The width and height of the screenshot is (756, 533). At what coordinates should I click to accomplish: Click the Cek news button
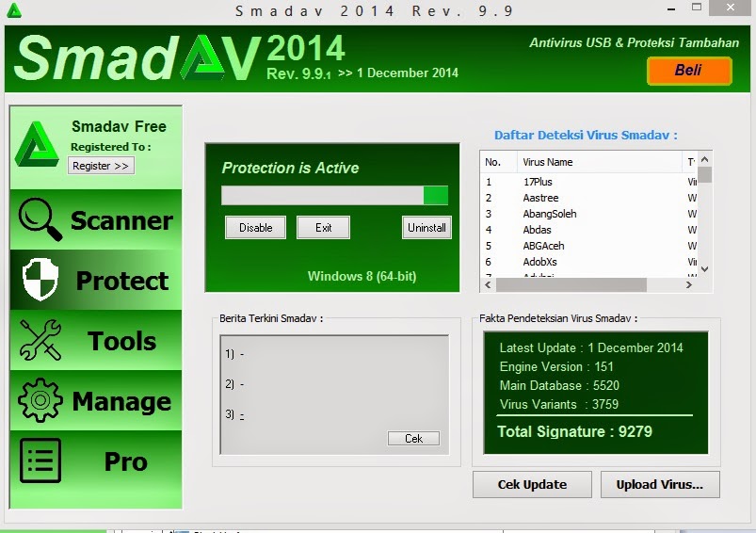click(x=413, y=438)
